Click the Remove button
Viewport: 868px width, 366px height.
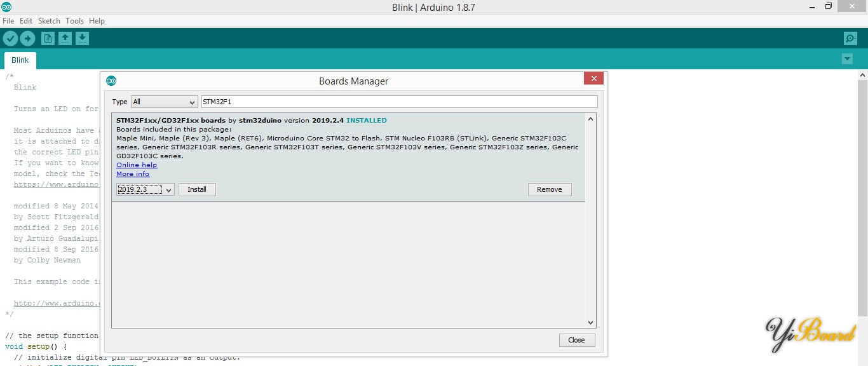(549, 189)
